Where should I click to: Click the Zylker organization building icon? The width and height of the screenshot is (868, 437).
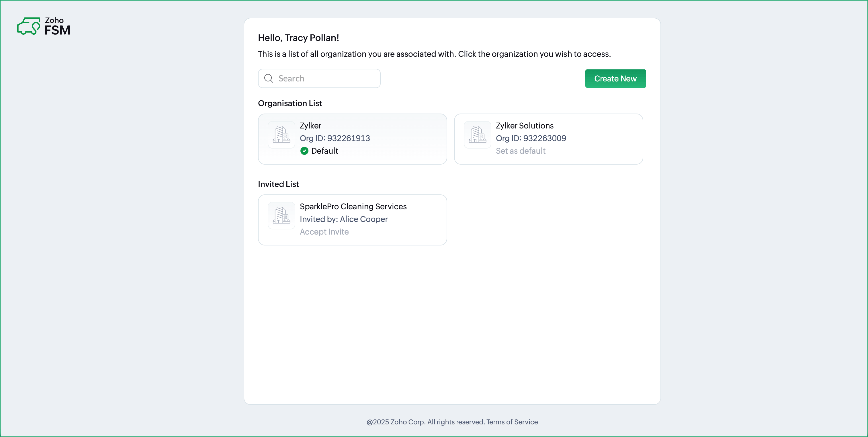click(x=281, y=135)
